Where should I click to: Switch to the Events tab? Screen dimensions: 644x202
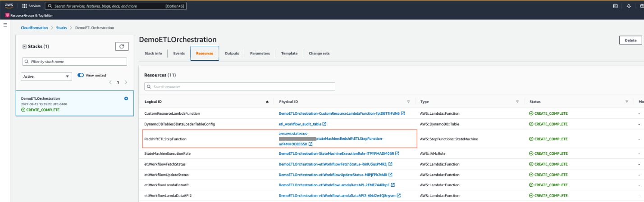coord(179,53)
